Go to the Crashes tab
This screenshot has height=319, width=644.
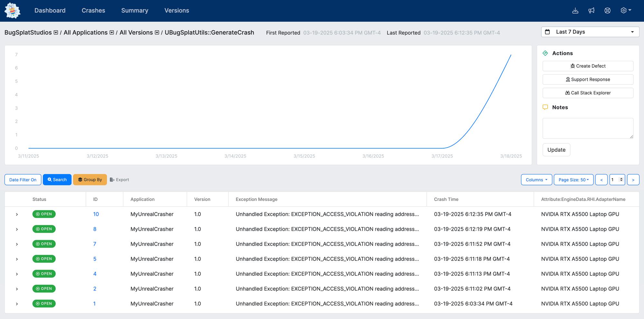coord(93,11)
